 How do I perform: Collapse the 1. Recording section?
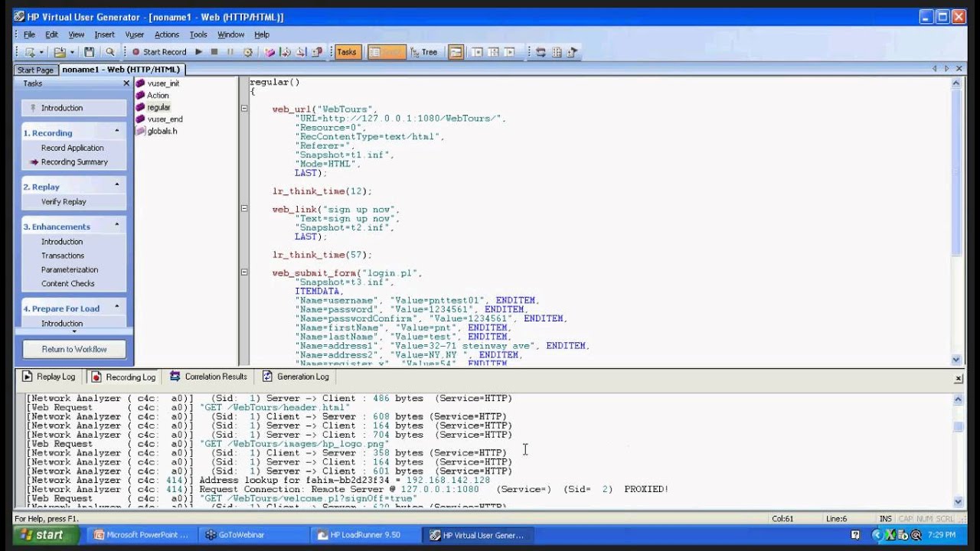(x=117, y=131)
